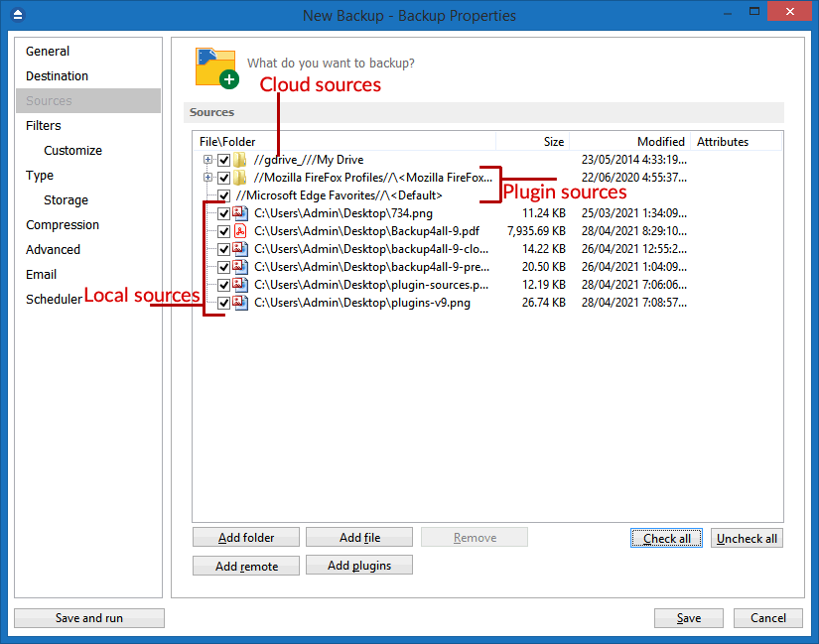Viewport: 819px width, 644px height.
Task: Click the 26.74 KB size cell
Action: pyautogui.click(x=544, y=303)
